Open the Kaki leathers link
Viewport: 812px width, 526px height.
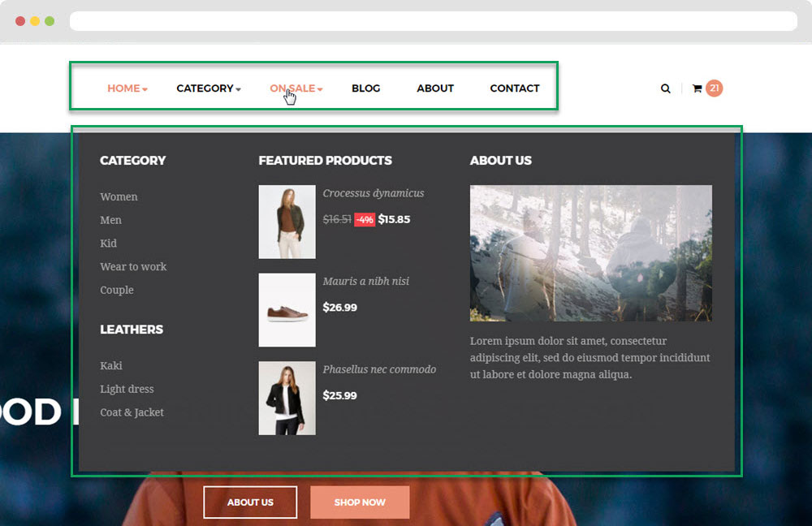[x=110, y=365]
